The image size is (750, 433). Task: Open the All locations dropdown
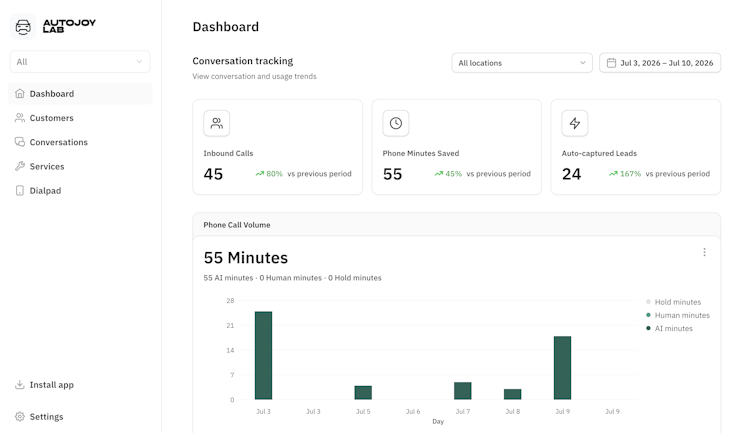[522, 63]
